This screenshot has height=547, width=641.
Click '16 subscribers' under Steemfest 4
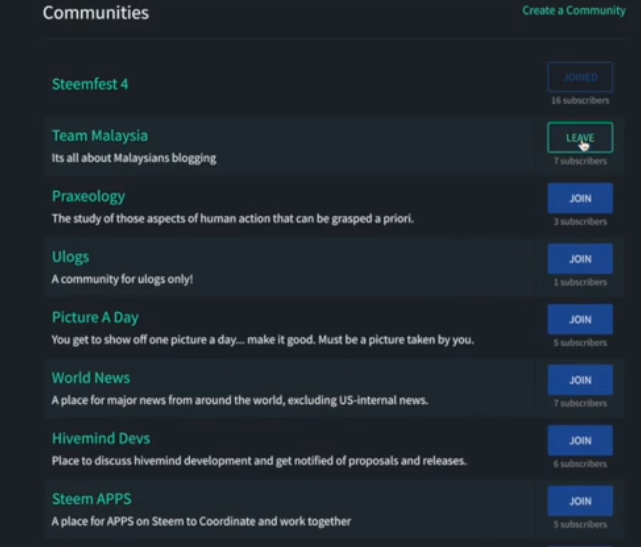point(580,101)
